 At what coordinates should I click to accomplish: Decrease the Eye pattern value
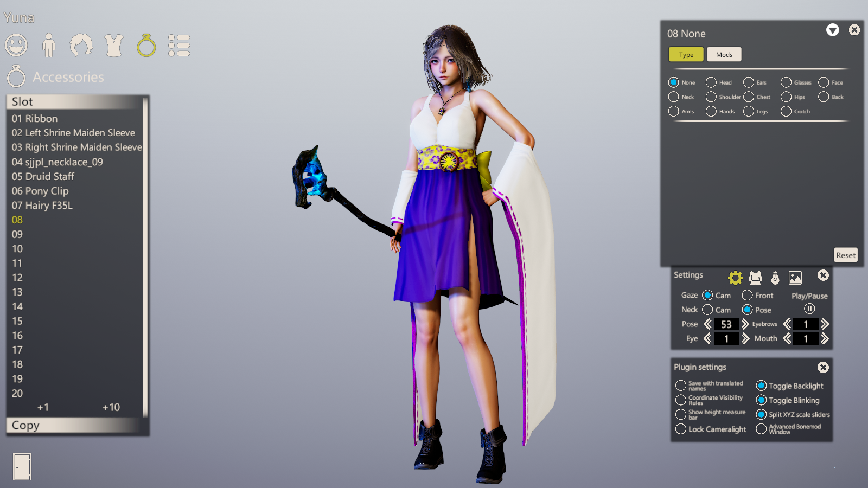pyautogui.click(x=707, y=339)
